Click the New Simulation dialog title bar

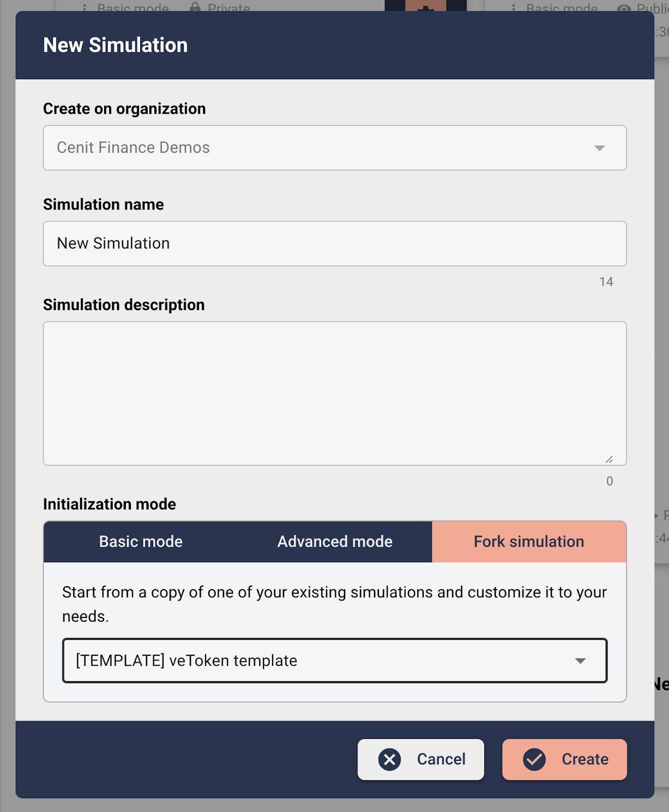pyautogui.click(x=115, y=45)
